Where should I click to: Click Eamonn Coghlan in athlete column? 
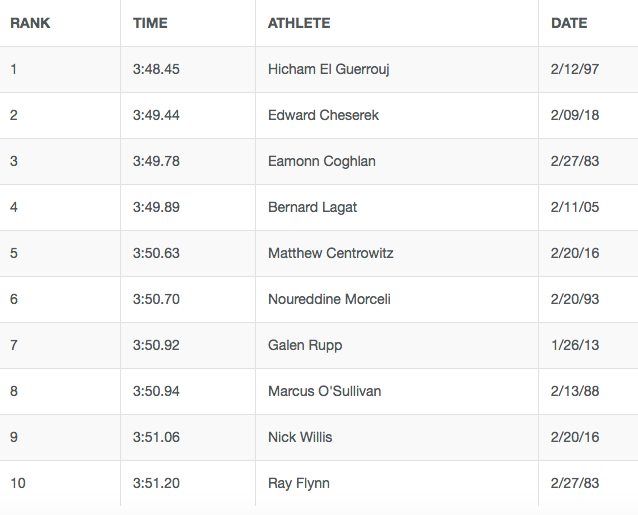pos(321,161)
